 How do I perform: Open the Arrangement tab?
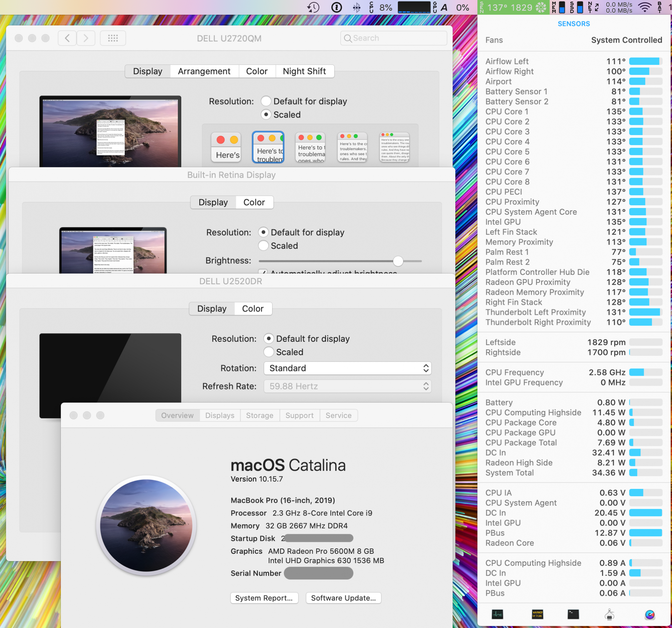pyautogui.click(x=204, y=71)
